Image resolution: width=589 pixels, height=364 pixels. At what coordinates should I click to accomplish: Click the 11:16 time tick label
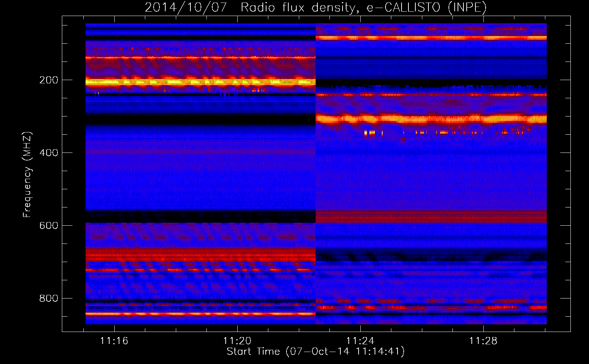point(114,341)
